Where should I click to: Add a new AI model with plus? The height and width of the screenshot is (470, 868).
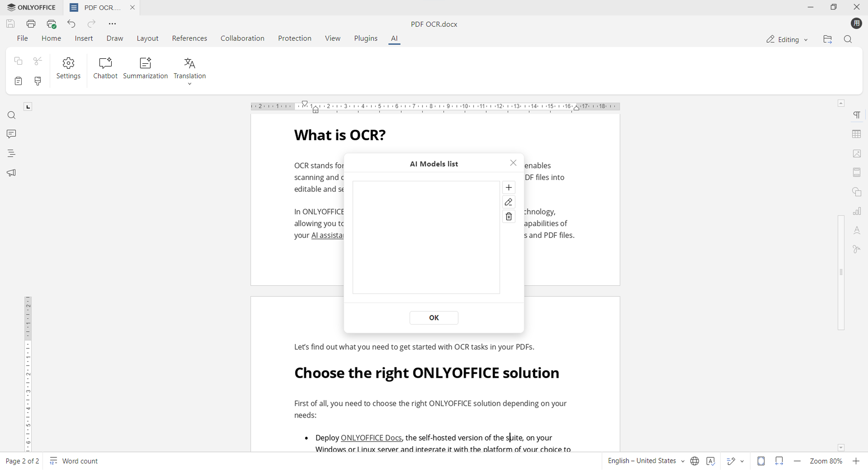pos(509,188)
